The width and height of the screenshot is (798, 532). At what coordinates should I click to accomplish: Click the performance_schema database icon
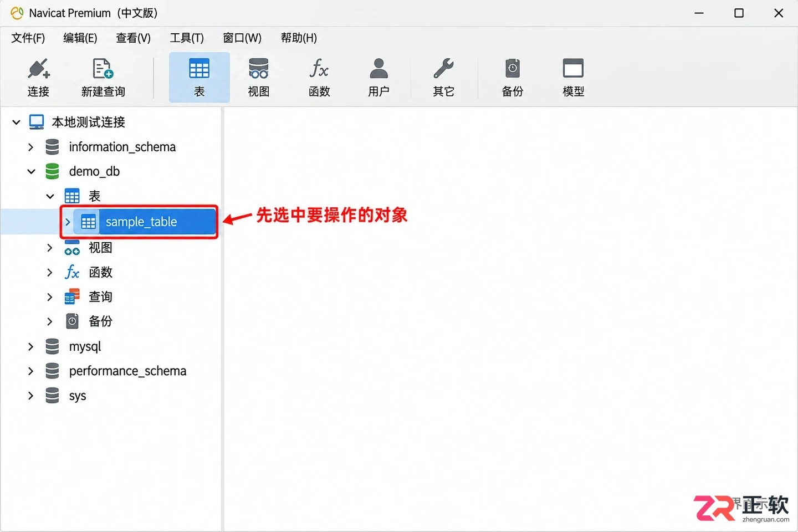pos(52,371)
